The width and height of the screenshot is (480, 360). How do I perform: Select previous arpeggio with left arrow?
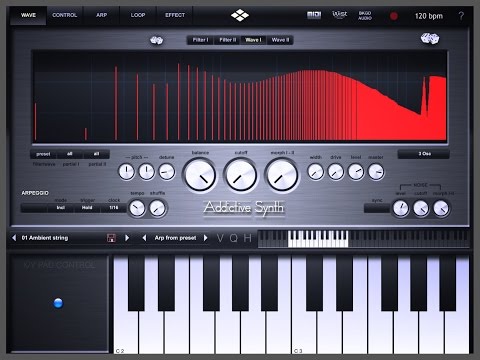tap(144, 238)
